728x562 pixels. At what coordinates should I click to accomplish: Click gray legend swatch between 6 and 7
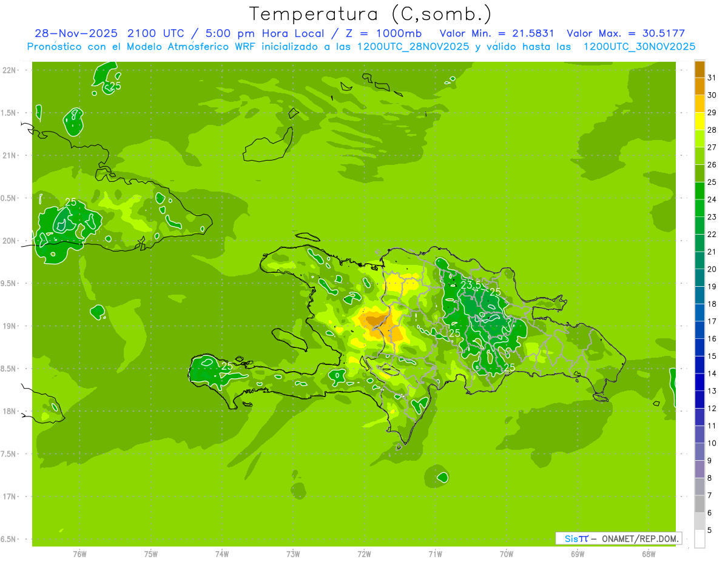pos(699,504)
